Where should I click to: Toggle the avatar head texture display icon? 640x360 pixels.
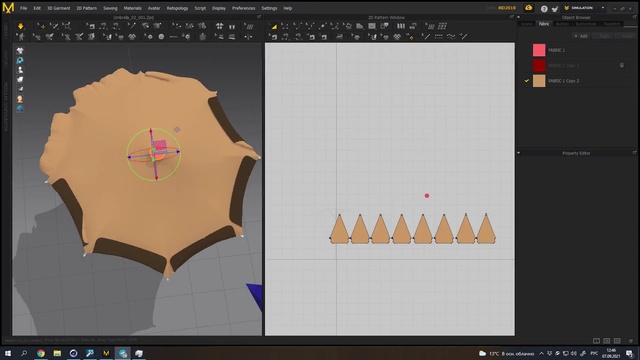pyautogui.click(x=20, y=99)
